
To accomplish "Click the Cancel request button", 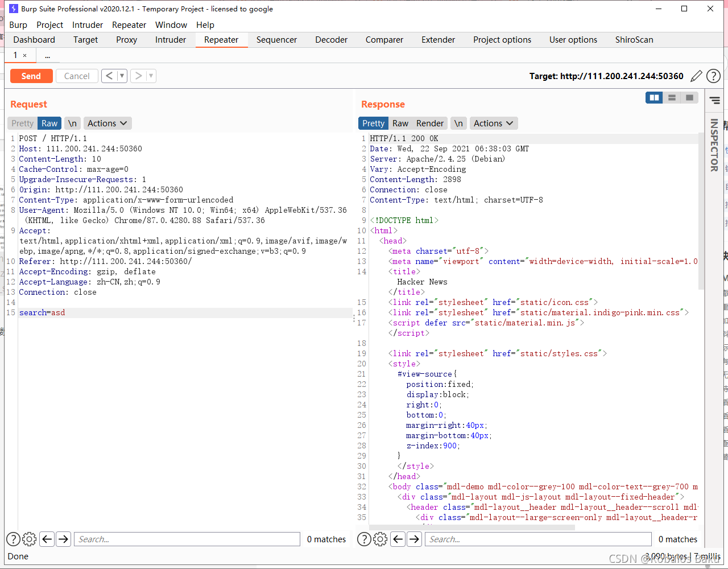I will (x=77, y=76).
